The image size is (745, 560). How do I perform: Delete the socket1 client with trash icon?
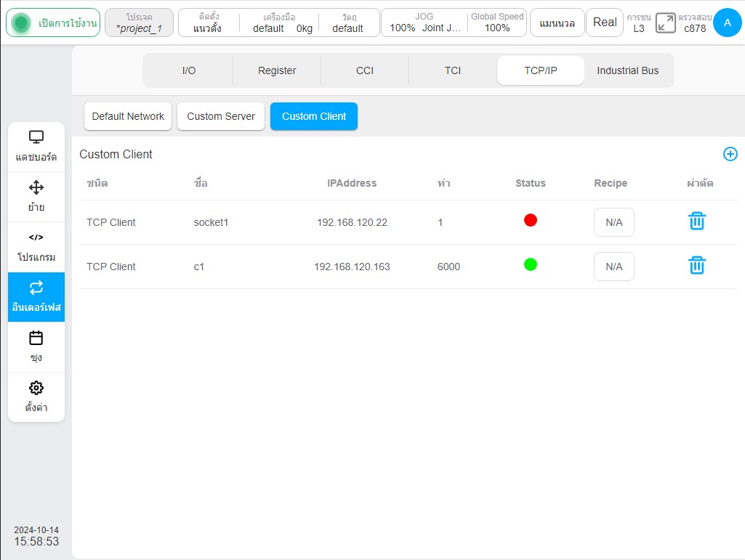coord(696,222)
